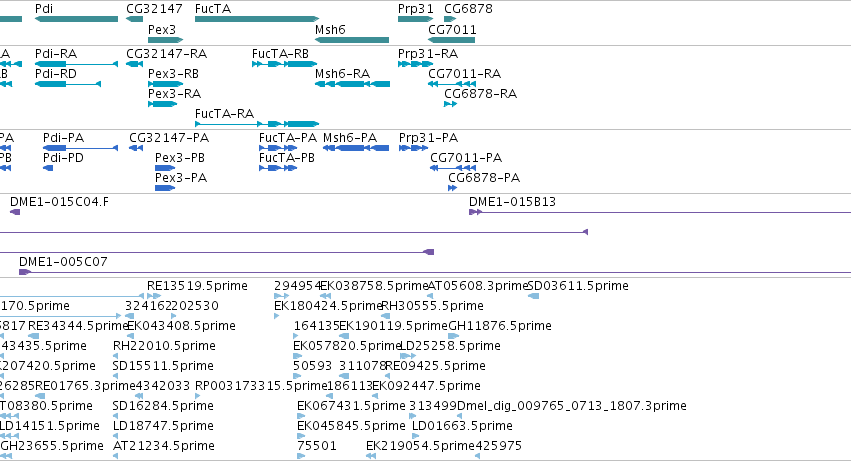Select the CG32147-RA transcript
Image resolution: width=851 pixels, height=461 pixels.
[134, 64]
